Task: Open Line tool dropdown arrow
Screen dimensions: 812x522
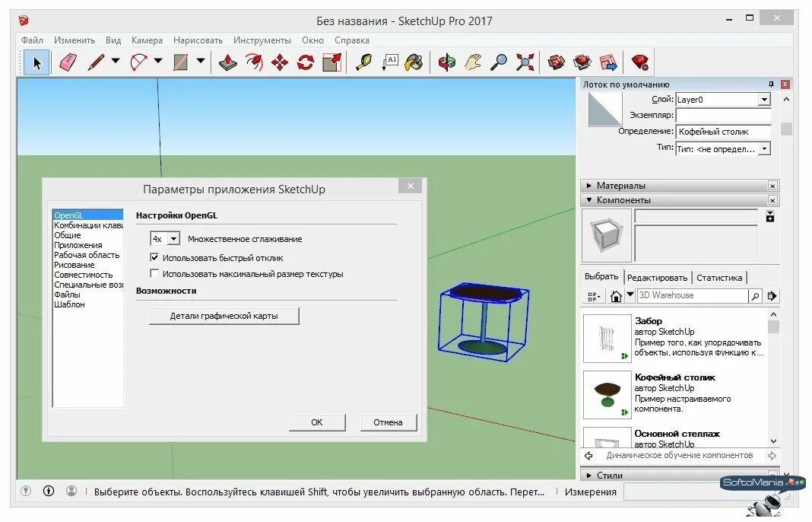Action: tap(116, 61)
